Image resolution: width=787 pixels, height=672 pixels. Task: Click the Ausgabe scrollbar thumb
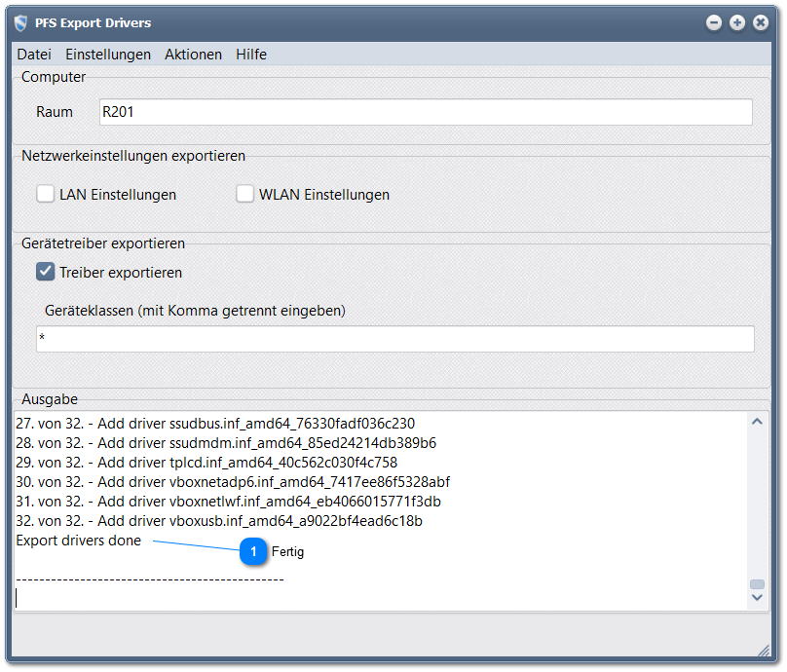[757, 584]
